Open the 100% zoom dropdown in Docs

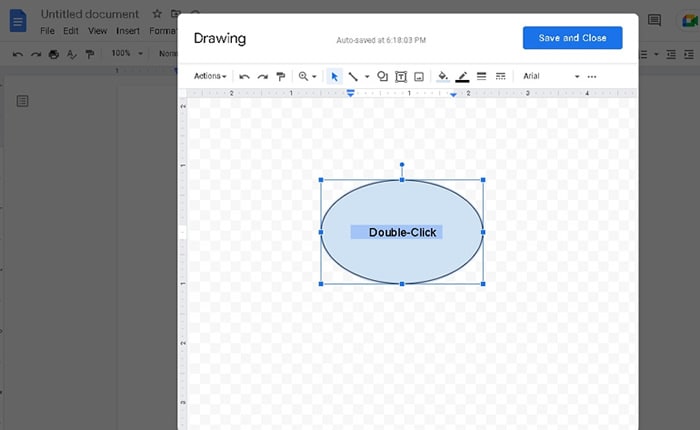click(x=127, y=54)
